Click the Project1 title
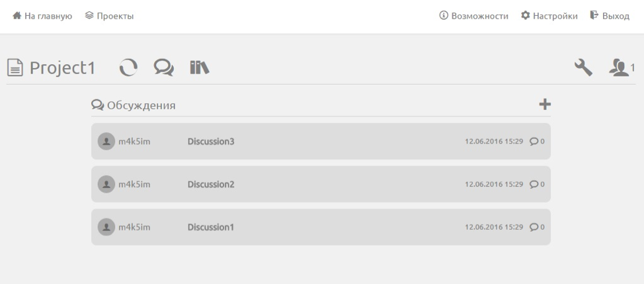Screen dimensions: 644x284 (x=62, y=68)
